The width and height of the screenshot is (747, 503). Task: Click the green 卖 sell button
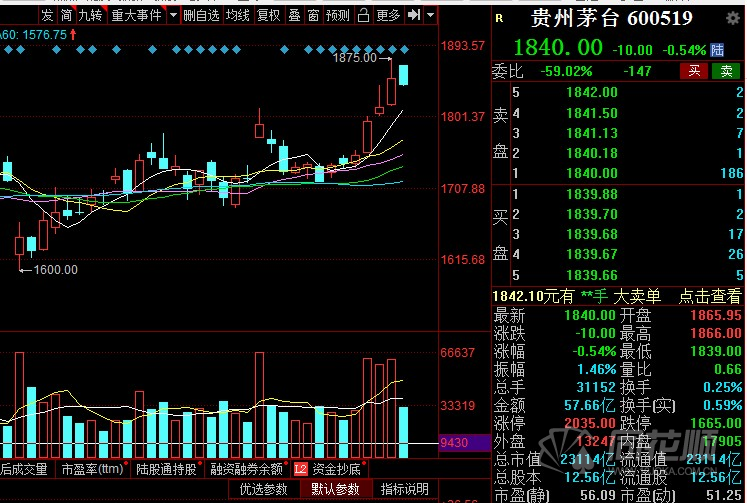(726, 71)
